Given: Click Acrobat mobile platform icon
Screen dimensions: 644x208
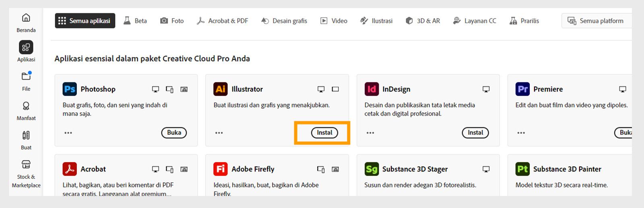Looking at the screenshot, I should tap(170, 169).
